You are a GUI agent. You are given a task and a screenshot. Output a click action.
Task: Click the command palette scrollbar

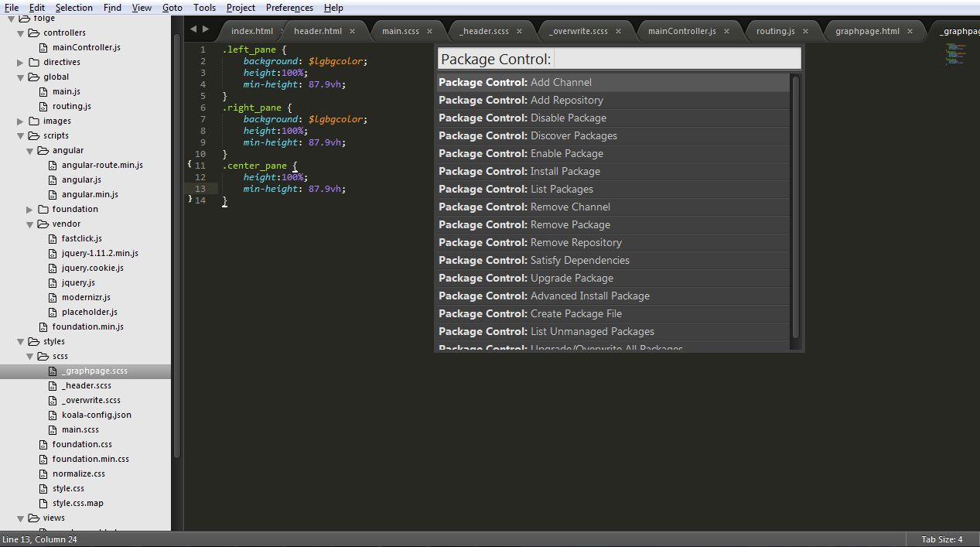pyautogui.click(x=795, y=209)
